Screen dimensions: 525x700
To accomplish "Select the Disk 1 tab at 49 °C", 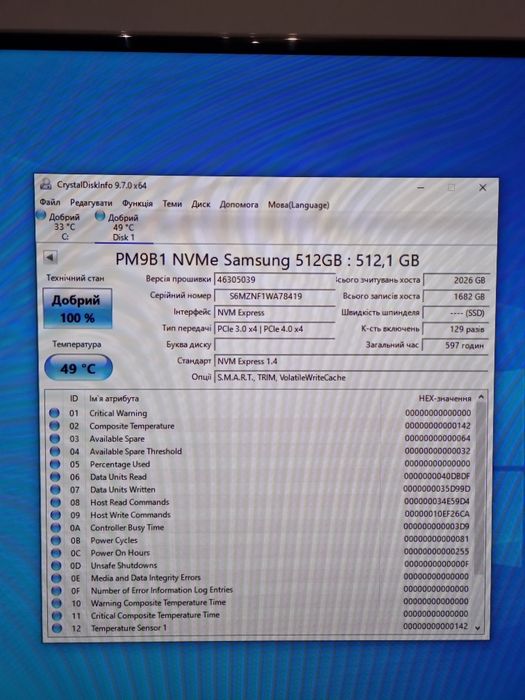I will pos(119,227).
